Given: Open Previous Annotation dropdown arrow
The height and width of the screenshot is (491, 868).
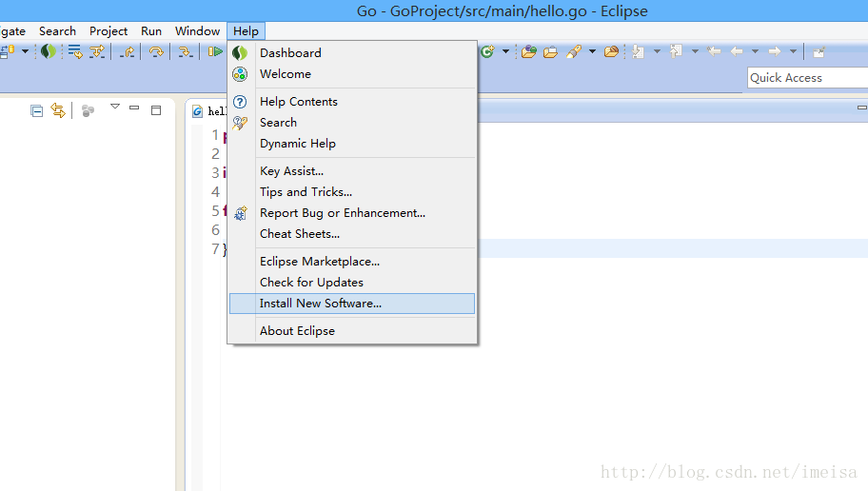Looking at the screenshot, I should [695, 51].
